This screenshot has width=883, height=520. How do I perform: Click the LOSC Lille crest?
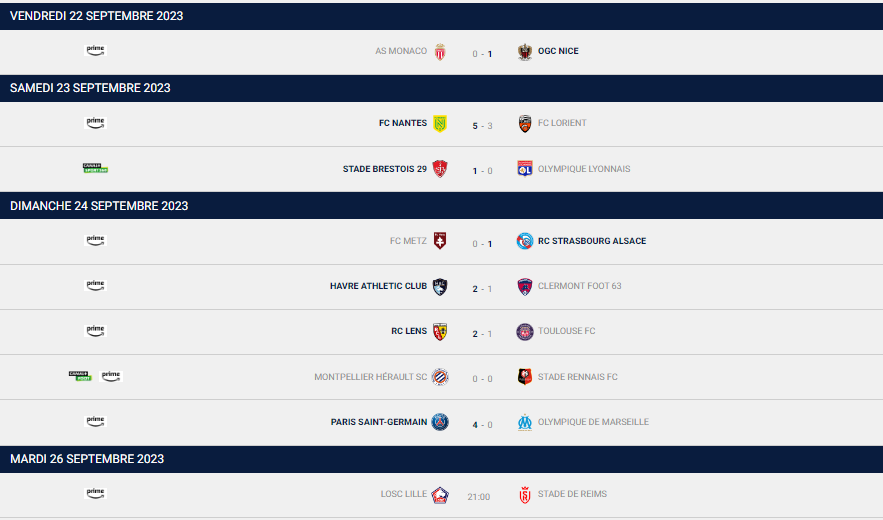coord(440,495)
